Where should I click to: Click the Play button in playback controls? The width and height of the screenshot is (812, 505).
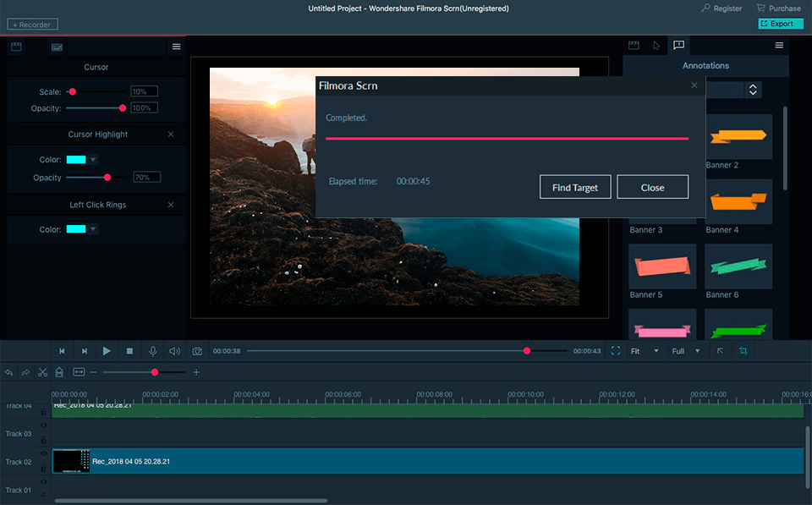[107, 351]
